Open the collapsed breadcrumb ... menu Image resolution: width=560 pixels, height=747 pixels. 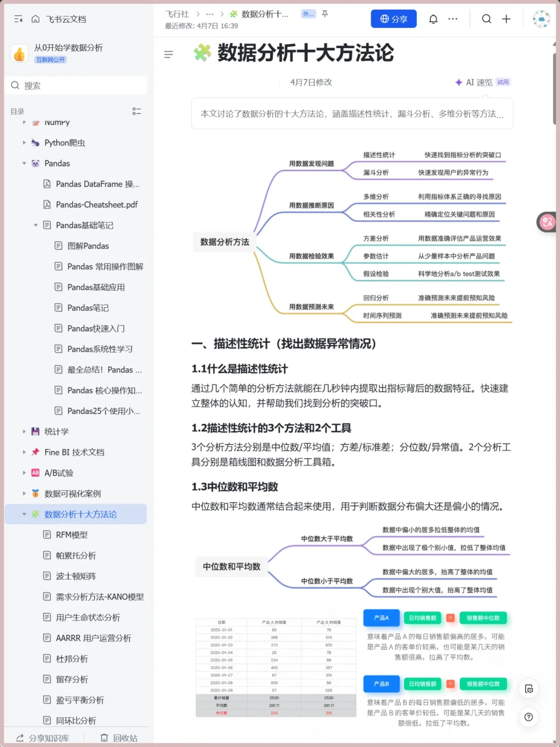(209, 14)
